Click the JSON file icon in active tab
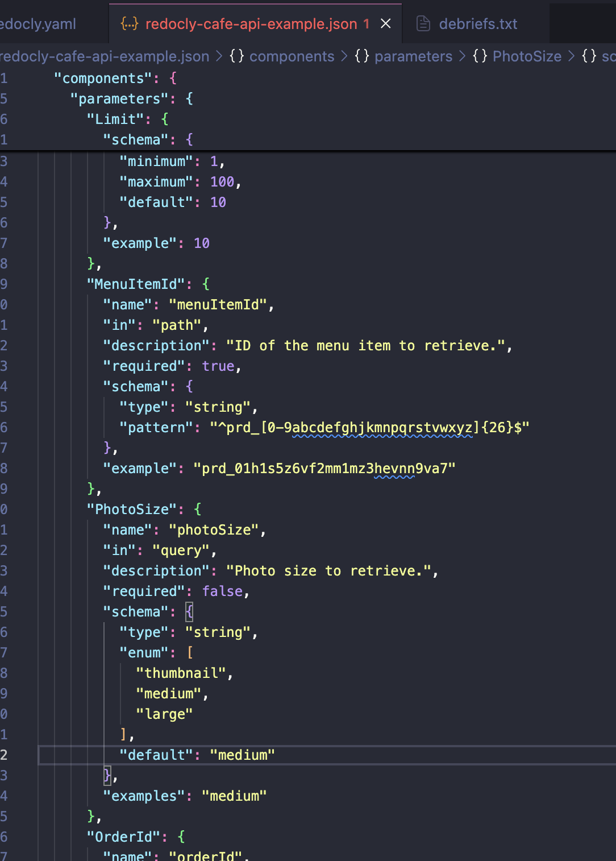The height and width of the screenshot is (861, 616). click(130, 24)
